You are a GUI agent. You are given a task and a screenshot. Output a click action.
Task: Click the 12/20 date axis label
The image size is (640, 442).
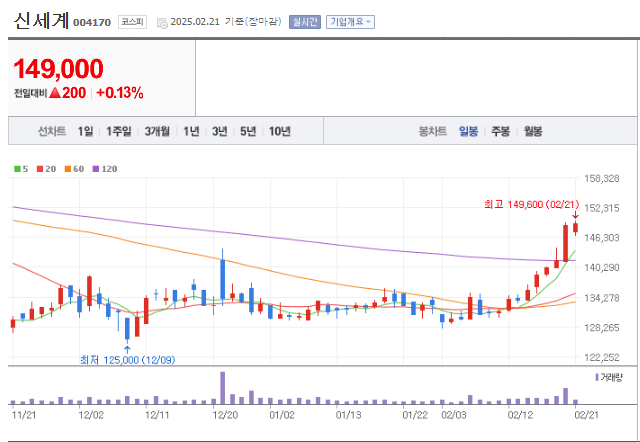point(224,415)
